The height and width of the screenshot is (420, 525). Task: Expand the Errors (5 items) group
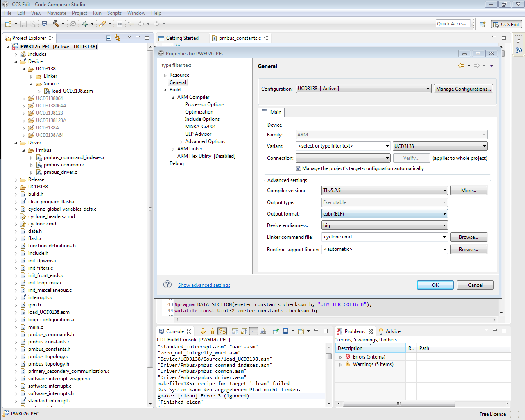340,357
